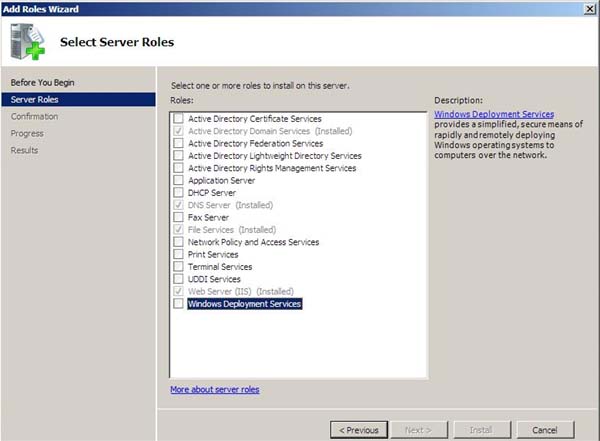
Task: Tick the UDDI Services checkbox
Action: 178,279
